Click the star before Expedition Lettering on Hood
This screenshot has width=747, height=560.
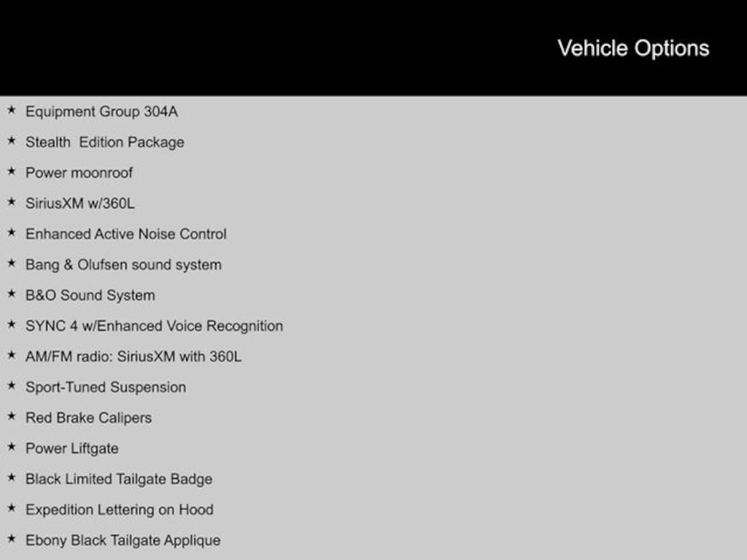tap(11, 509)
